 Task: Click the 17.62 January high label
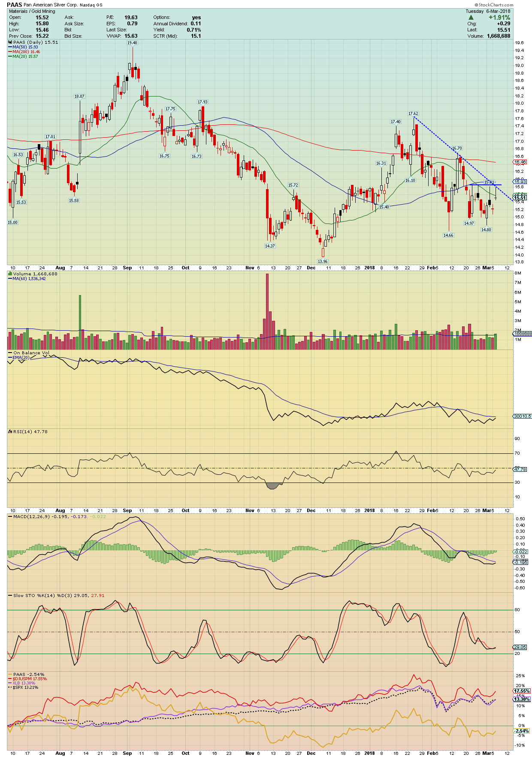tap(413, 114)
